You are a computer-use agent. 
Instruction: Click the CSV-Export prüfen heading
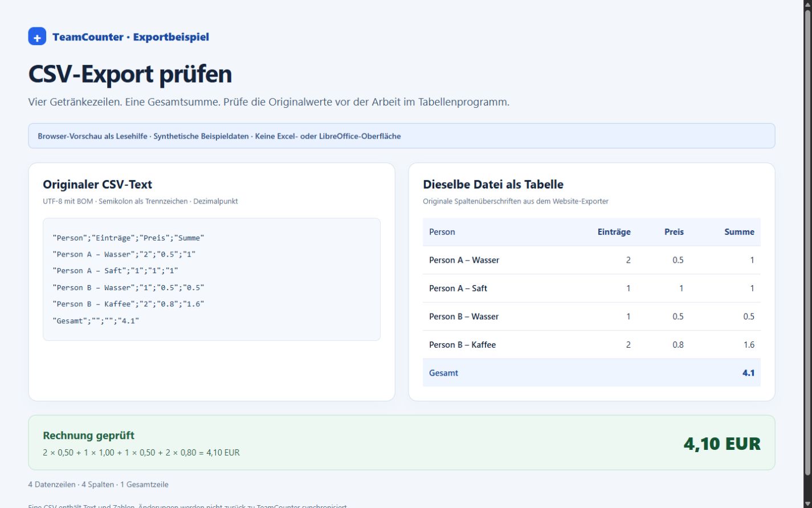(130, 74)
